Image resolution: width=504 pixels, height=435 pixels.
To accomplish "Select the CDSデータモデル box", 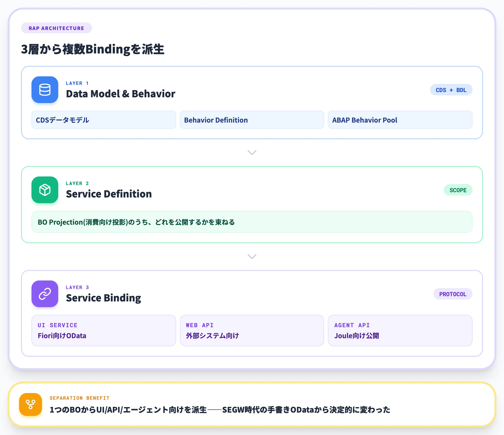I will [104, 120].
